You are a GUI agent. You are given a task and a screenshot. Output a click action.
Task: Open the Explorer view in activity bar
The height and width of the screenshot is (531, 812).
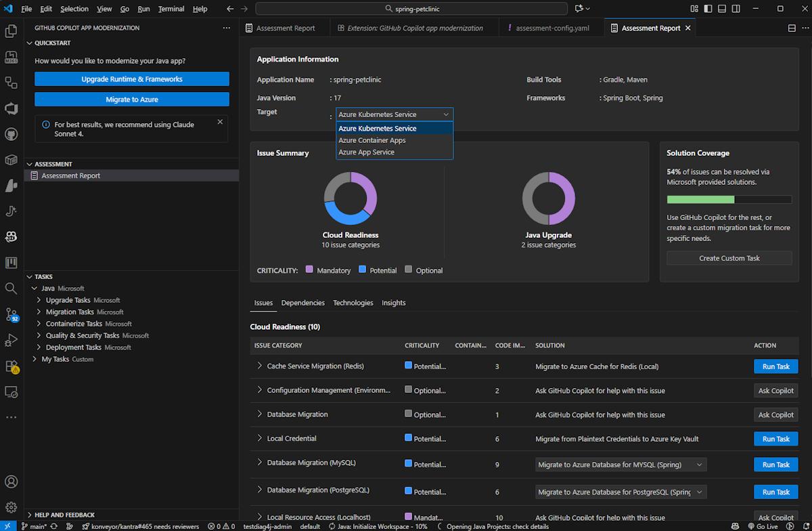(x=11, y=31)
